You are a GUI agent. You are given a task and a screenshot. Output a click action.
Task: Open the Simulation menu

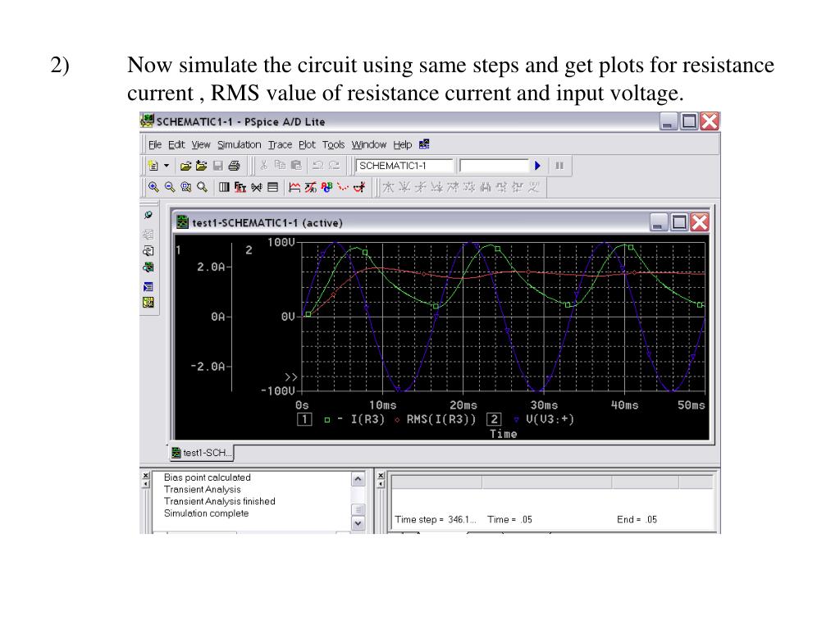[239, 144]
